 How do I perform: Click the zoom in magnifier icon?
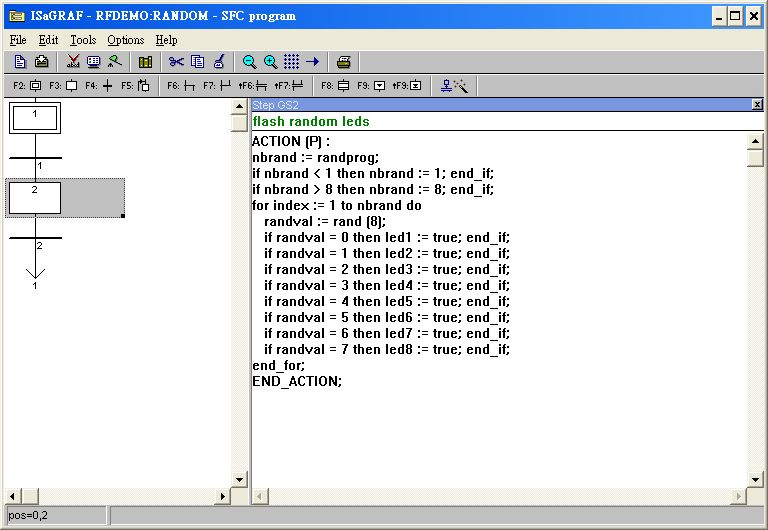click(x=270, y=62)
